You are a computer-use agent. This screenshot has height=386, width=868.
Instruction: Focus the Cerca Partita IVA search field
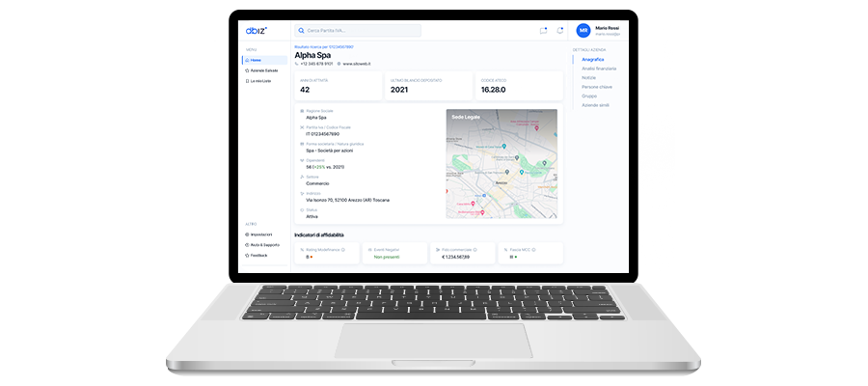pyautogui.click(x=358, y=31)
